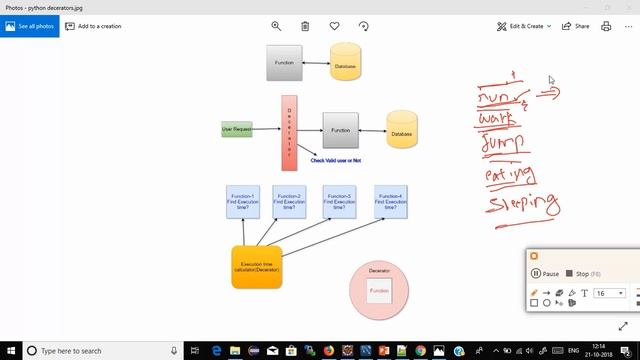
Task: Delete the photo with the trash icon
Action: click(x=305, y=26)
